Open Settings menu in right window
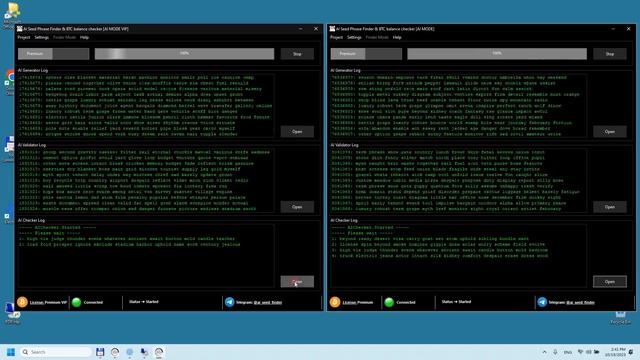Screen dimensions: 640x360 354,37
